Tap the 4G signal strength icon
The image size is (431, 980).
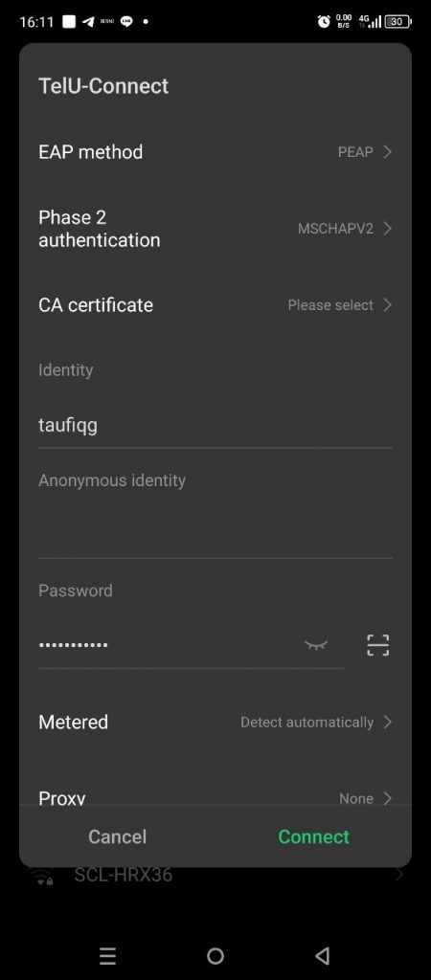[371, 21]
